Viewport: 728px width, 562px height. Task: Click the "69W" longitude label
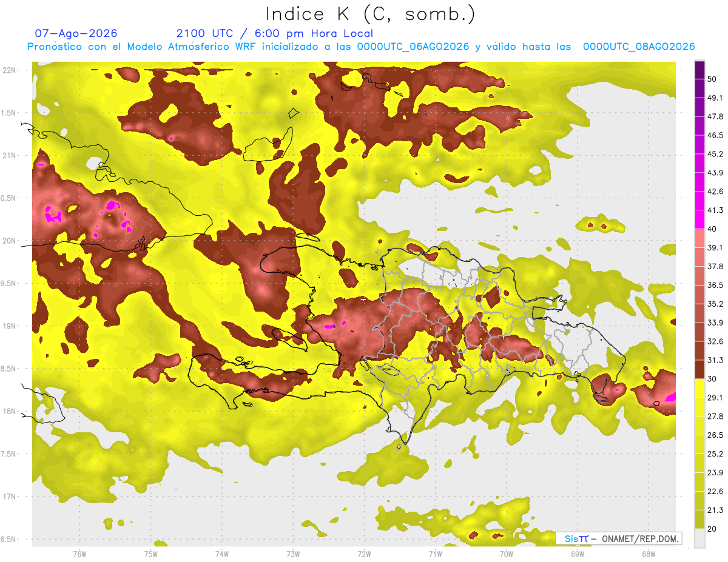[577, 554]
